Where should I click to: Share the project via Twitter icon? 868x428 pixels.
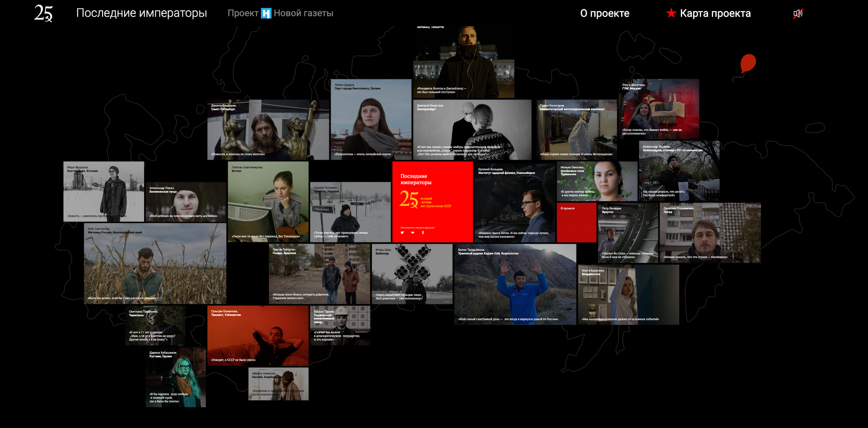(x=402, y=232)
